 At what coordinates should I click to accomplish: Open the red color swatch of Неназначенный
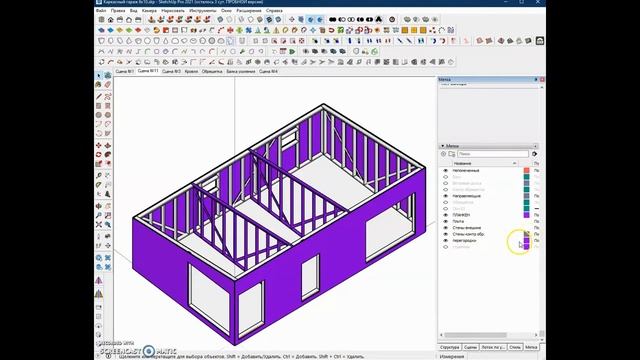click(x=527, y=171)
